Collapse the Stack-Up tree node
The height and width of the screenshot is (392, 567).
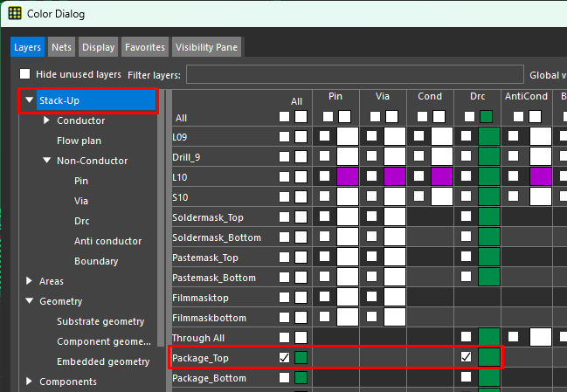point(30,101)
